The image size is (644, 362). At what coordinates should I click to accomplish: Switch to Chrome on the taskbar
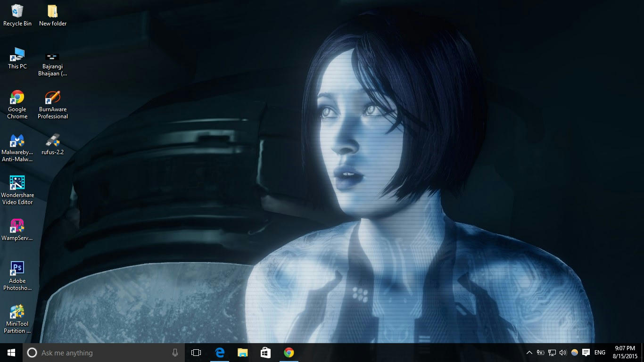[289, 353]
